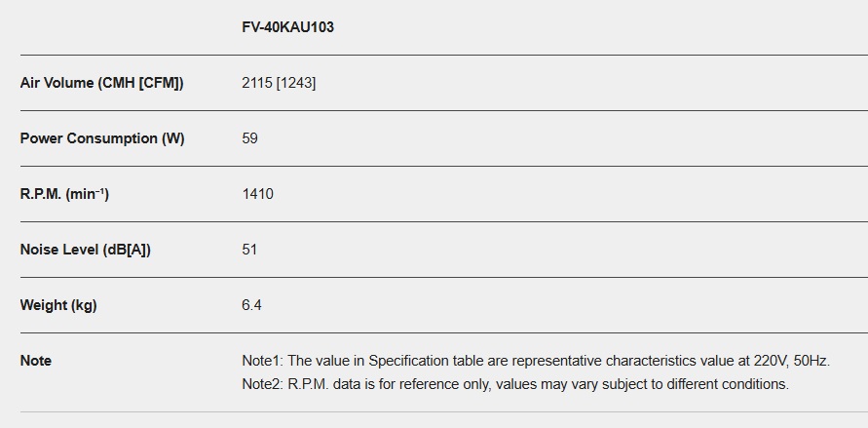Click the 6.4 weight value

(251, 305)
